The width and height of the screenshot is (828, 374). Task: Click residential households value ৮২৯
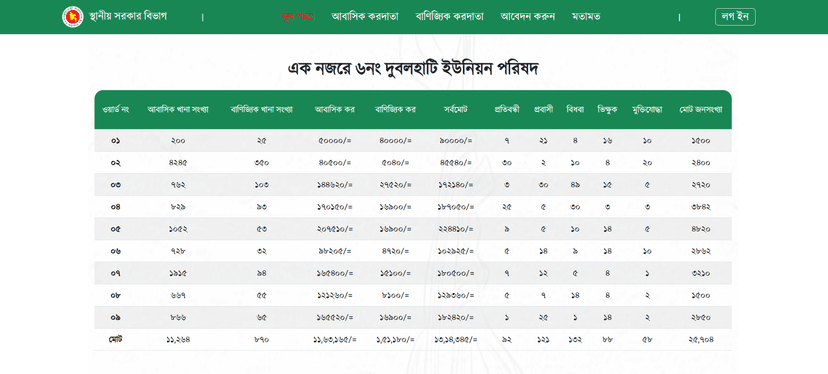tap(178, 207)
